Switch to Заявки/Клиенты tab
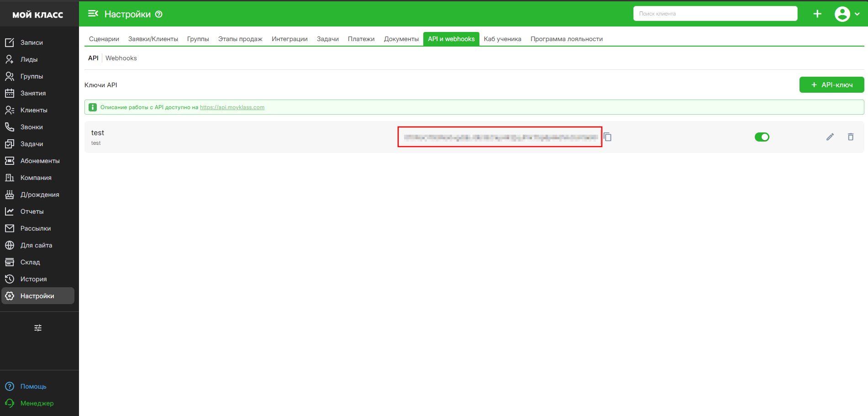This screenshot has height=416, width=868. 153,39
